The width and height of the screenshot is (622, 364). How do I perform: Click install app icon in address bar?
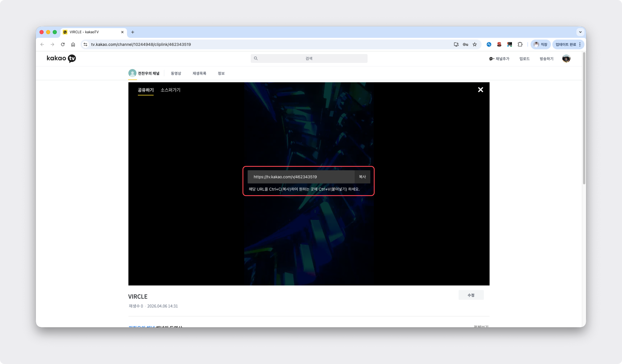coord(456,44)
